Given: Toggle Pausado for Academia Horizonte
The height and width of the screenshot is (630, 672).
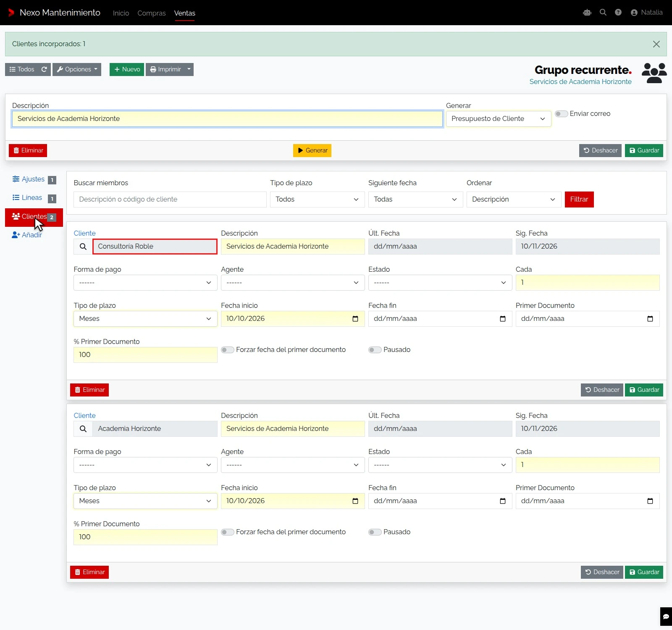Looking at the screenshot, I should click(x=375, y=532).
